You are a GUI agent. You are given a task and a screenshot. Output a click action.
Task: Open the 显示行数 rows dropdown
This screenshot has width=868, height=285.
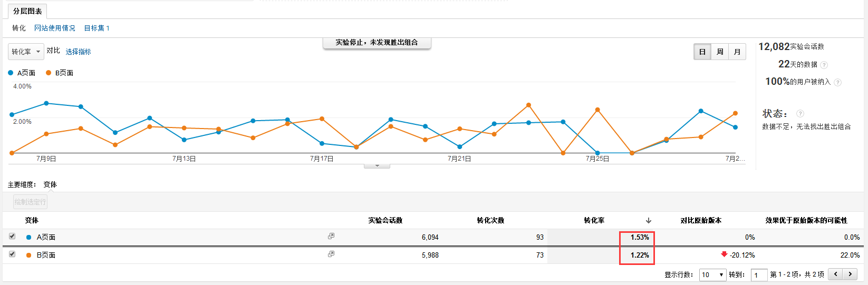712,274
